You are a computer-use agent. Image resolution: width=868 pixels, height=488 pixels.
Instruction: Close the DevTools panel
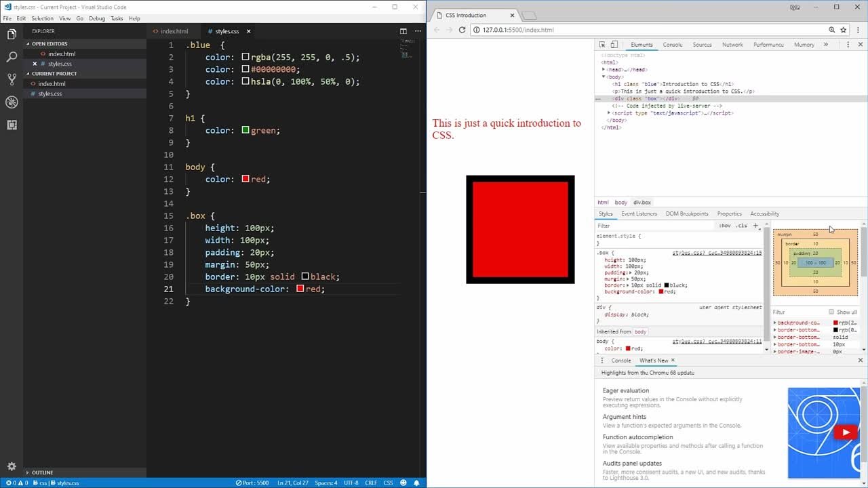pos(860,45)
